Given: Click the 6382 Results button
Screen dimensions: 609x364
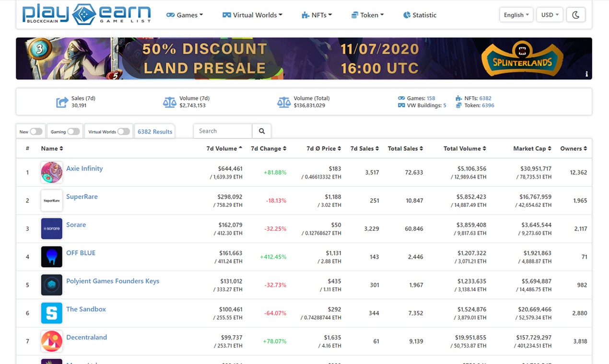Looking at the screenshot, I should tap(155, 131).
